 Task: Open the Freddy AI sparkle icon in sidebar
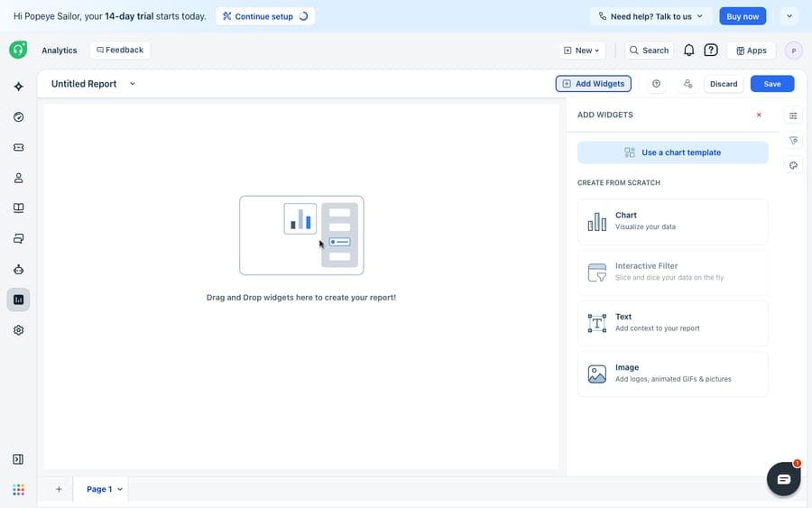[19, 87]
